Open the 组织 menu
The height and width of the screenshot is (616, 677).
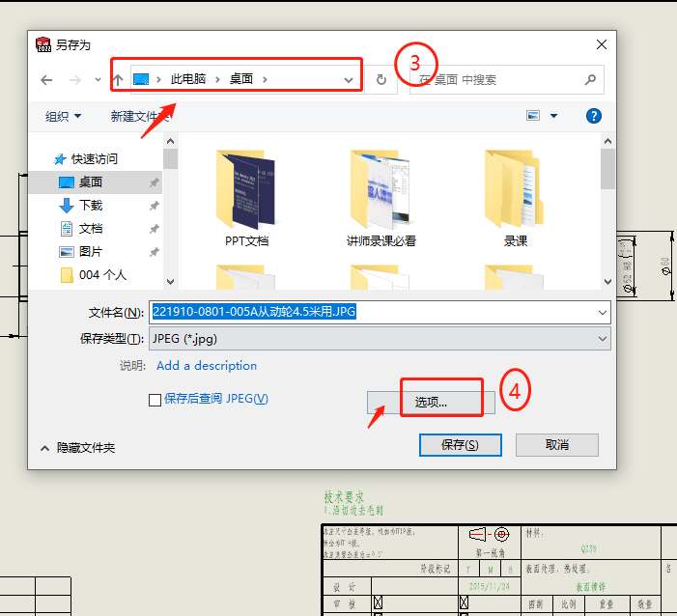coord(63,116)
